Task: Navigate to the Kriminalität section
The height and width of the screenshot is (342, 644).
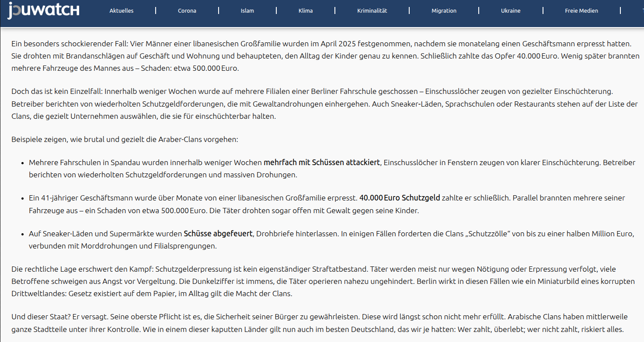Action: click(372, 10)
